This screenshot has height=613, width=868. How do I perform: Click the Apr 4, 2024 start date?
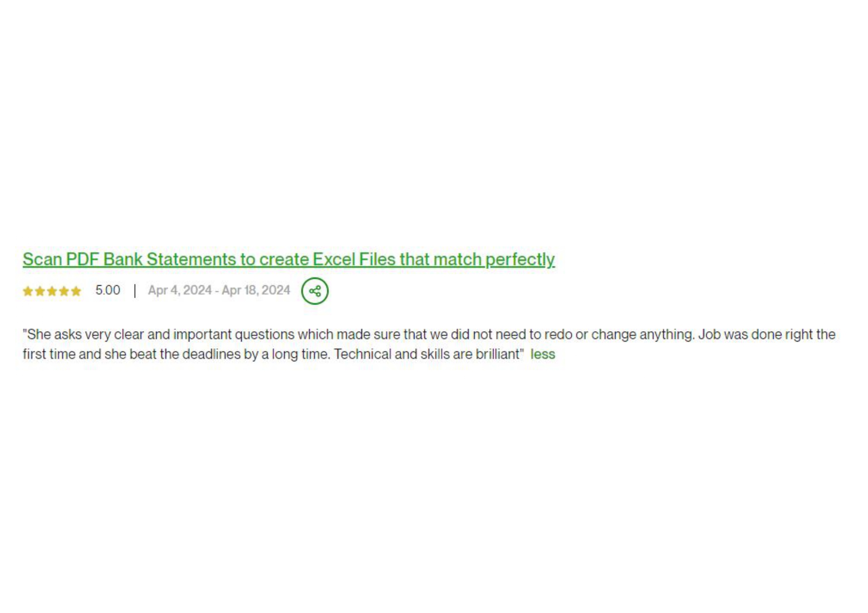(180, 290)
